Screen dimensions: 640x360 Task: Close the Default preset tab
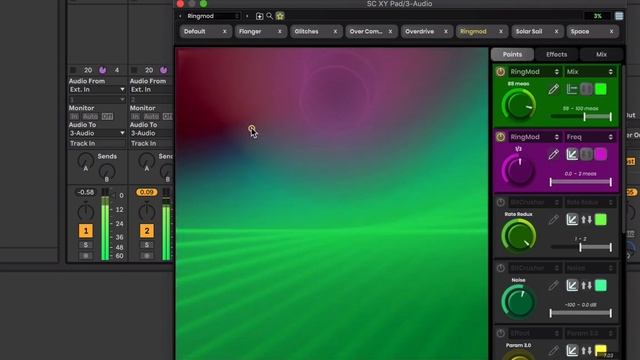[x=224, y=31]
